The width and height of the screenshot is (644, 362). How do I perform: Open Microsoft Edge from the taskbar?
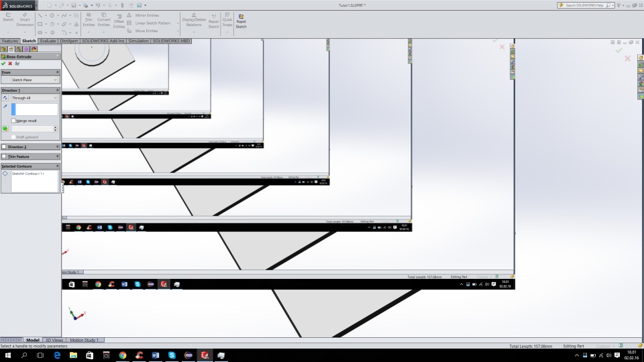click(57, 355)
